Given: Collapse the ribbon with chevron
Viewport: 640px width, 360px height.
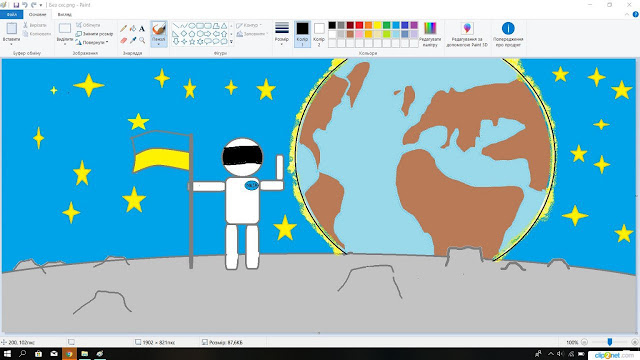Looking at the screenshot, I should tap(627, 14).
